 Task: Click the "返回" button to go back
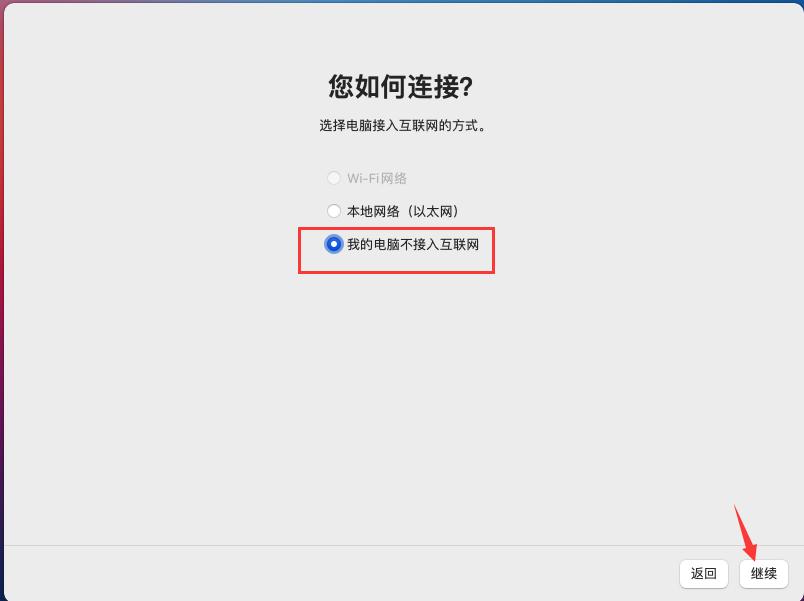pyautogui.click(x=703, y=573)
